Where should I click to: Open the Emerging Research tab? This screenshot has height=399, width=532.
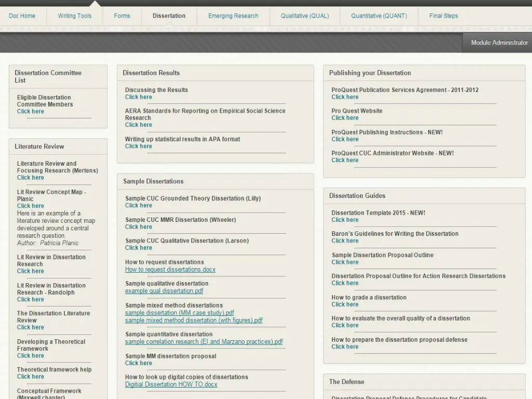click(x=233, y=16)
